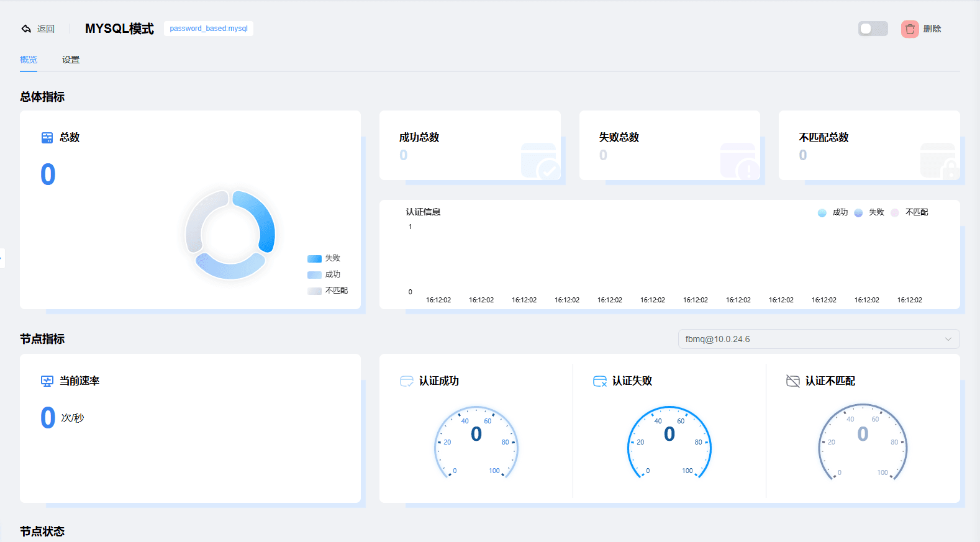
Task: Click the 节点指标 section heading
Action: (x=42, y=339)
